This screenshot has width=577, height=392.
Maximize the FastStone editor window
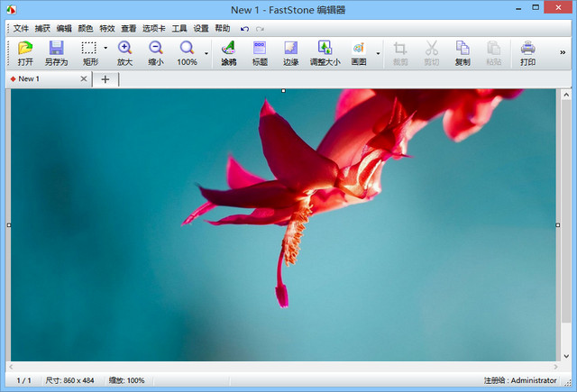536,7
